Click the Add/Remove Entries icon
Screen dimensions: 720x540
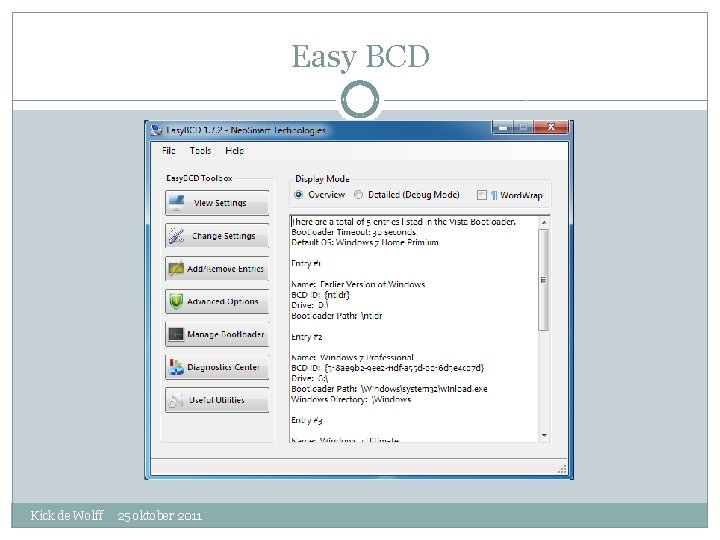coord(176,269)
